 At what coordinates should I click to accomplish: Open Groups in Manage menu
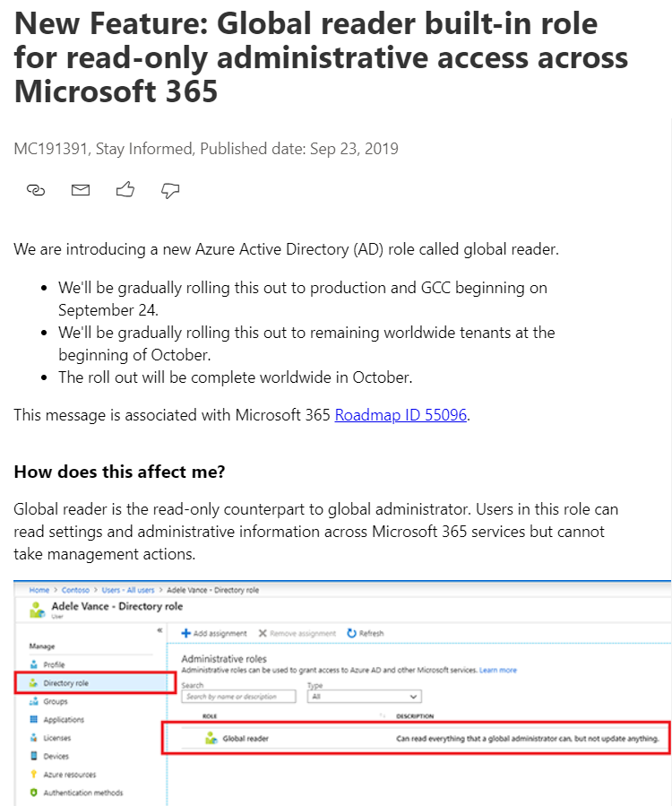tap(56, 701)
